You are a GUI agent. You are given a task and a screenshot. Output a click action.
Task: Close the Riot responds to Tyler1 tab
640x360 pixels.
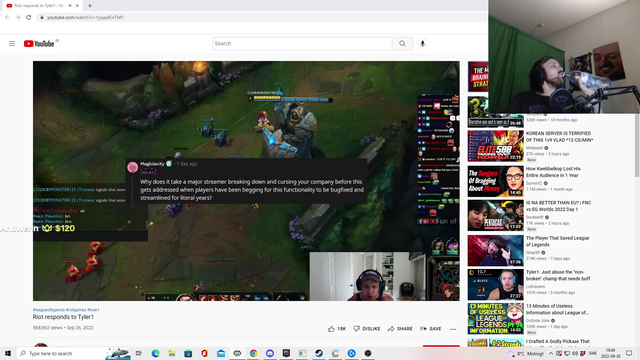pyautogui.click(x=77, y=6)
